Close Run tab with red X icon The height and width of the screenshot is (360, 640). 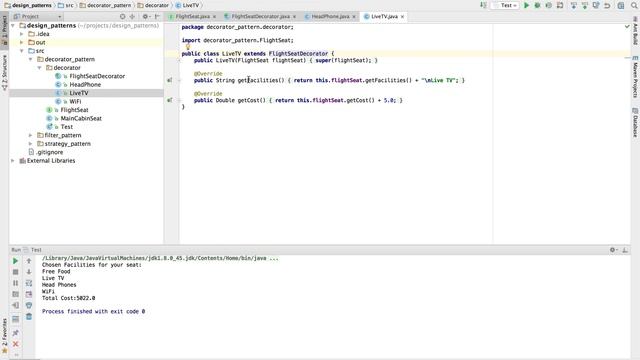point(16,344)
